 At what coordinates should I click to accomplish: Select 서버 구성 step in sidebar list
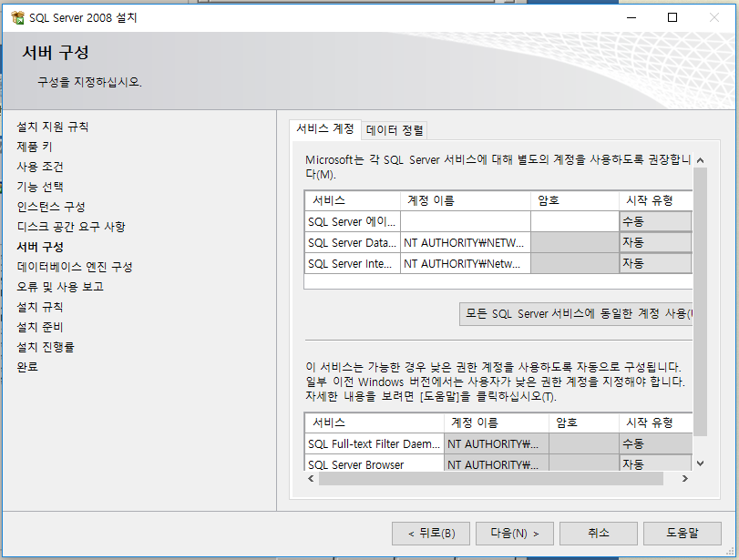pos(40,247)
